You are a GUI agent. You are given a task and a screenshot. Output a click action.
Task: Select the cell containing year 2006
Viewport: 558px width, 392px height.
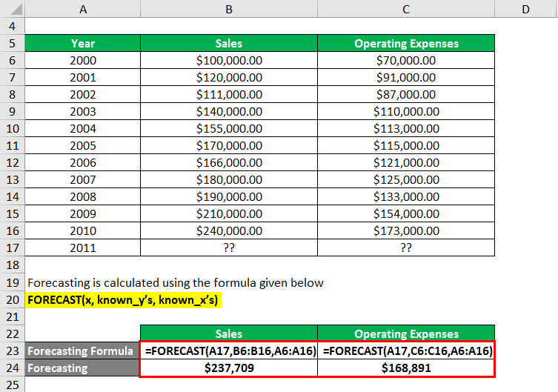[82, 162]
